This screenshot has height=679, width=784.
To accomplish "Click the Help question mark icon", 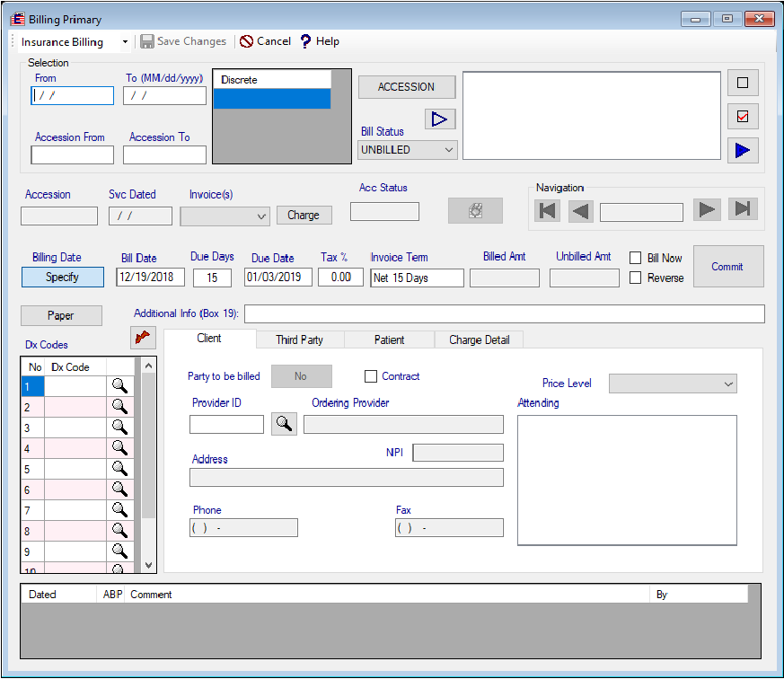I will tap(305, 41).
